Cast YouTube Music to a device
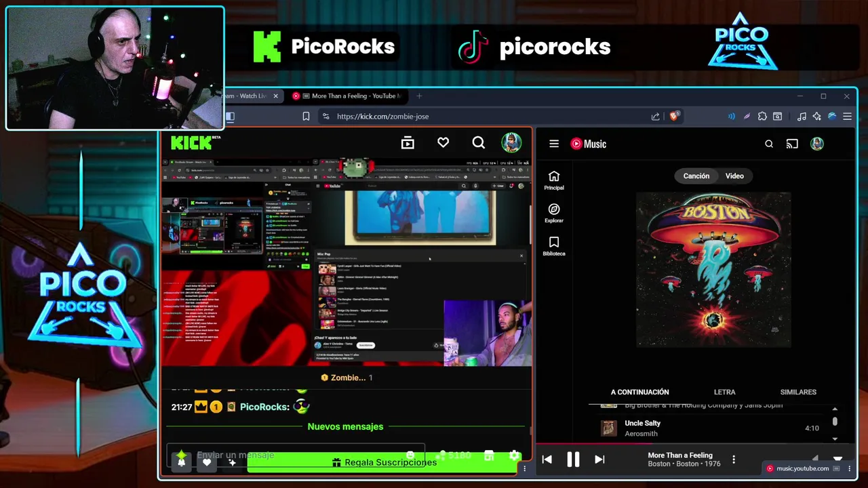The width and height of the screenshot is (868, 488). click(792, 144)
